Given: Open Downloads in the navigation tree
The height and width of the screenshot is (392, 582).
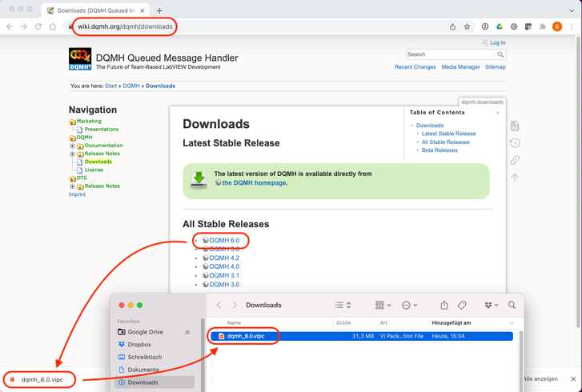Looking at the screenshot, I should click(98, 162).
